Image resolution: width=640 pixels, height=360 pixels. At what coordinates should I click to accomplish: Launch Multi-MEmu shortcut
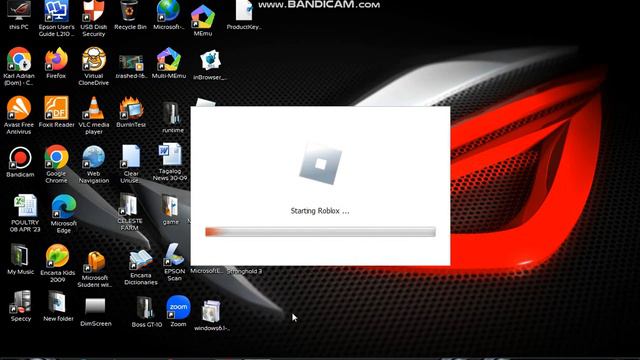tap(169, 63)
